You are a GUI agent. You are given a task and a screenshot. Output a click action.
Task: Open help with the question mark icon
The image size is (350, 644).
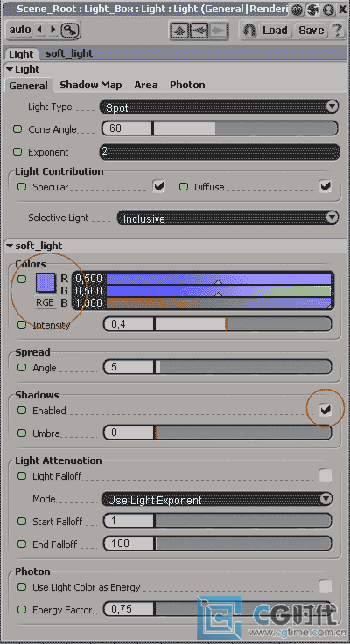[337, 31]
